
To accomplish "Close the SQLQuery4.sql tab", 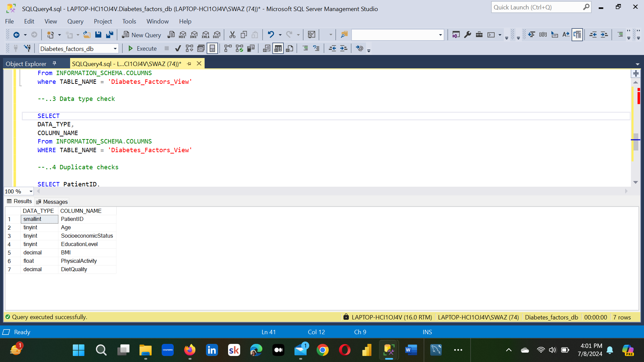I will tap(199, 63).
